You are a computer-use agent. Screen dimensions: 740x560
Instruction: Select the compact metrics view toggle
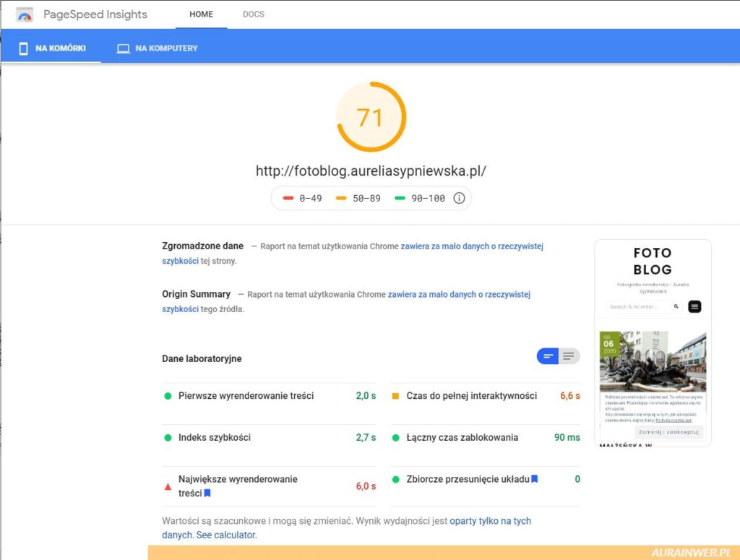548,356
